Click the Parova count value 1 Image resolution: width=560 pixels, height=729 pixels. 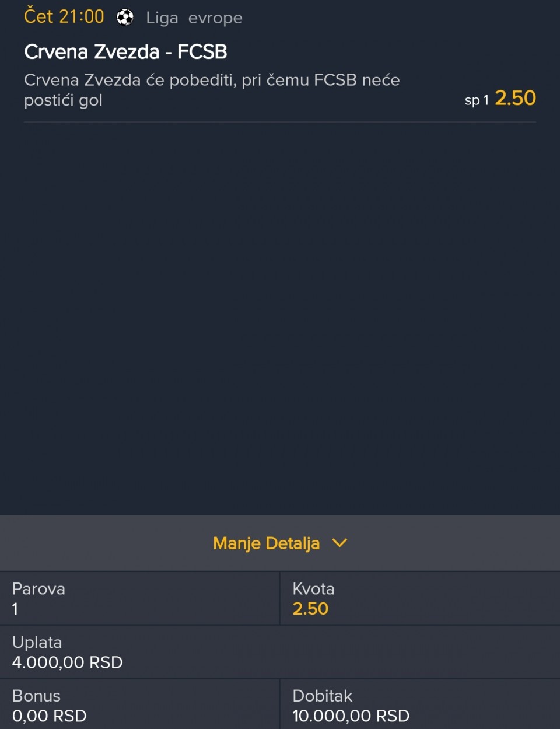(x=15, y=609)
